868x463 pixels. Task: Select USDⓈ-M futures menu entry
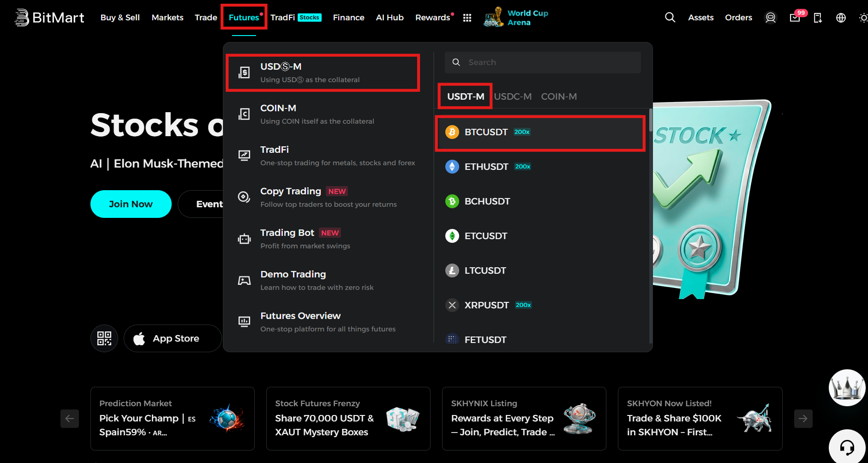point(323,72)
